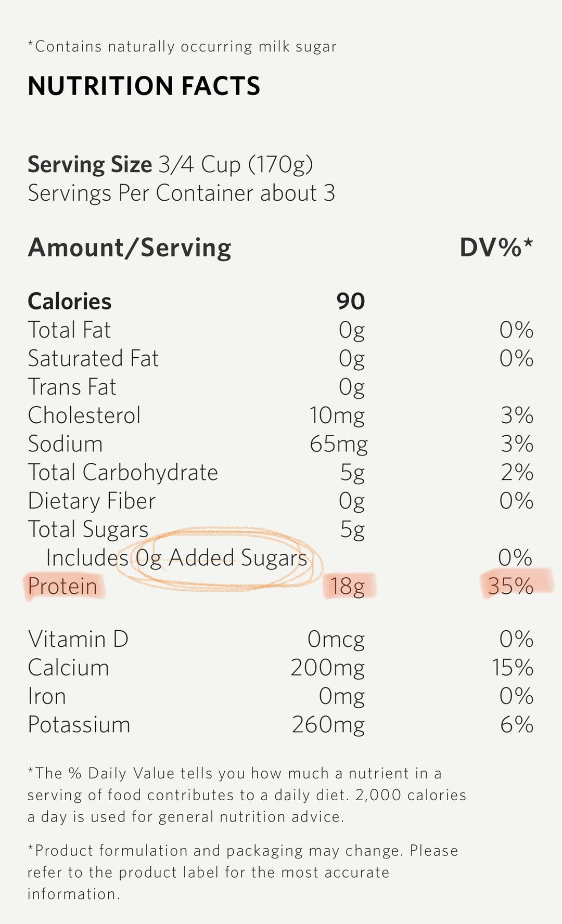The height and width of the screenshot is (924, 562).
Task: Click the highlighted 18g protein amount
Action: tap(348, 587)
